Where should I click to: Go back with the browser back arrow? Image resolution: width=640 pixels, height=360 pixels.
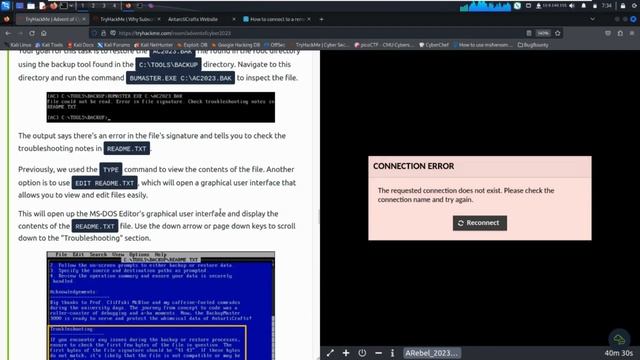9,33
